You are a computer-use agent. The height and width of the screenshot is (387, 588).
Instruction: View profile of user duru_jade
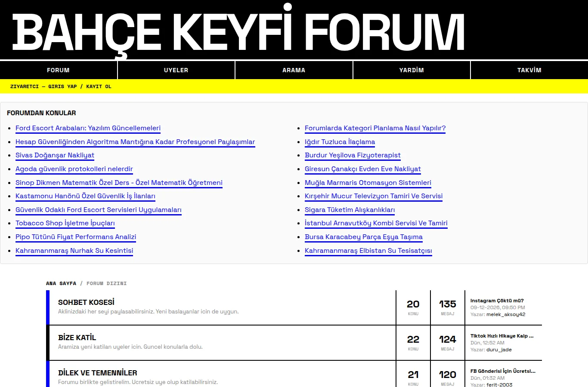click(x=499, y=350)
